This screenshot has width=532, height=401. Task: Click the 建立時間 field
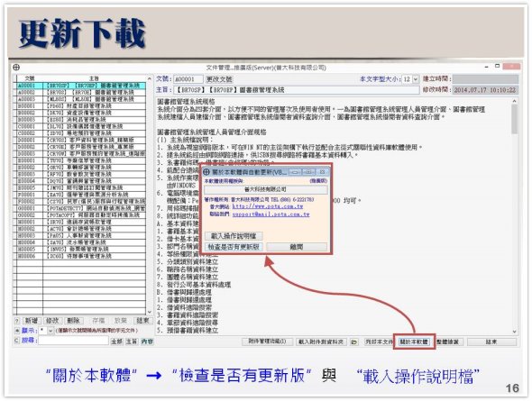coord(485,79)
